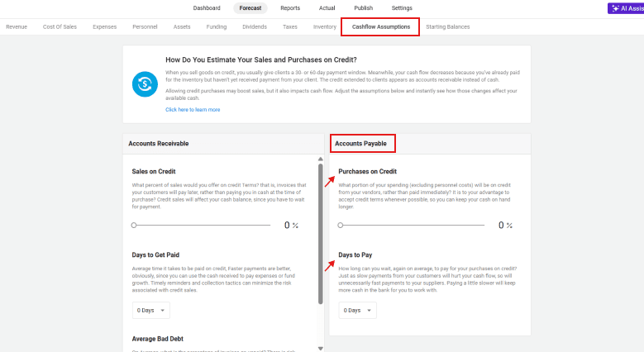Image resolution: width=644 pixels, height=352 pixels.
Task: Open the Settings menu
Action: point(402,8)
